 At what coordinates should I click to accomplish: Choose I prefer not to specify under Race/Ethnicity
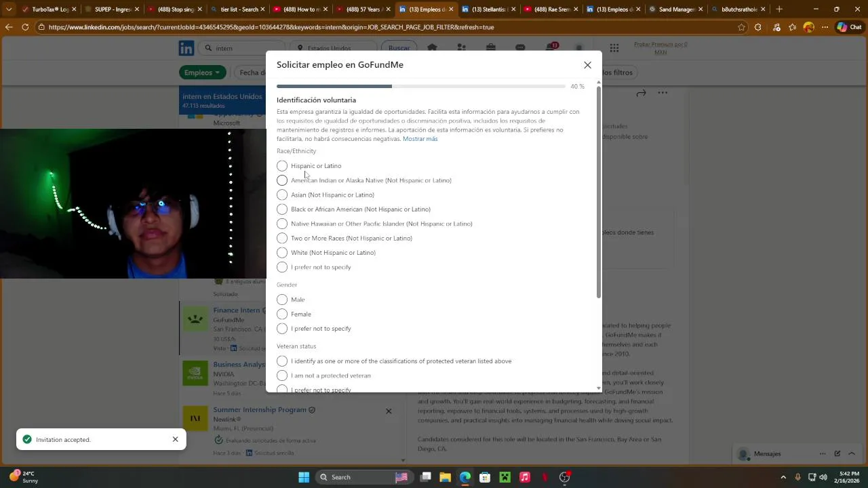pyautogui.click(x=282, y=267)
